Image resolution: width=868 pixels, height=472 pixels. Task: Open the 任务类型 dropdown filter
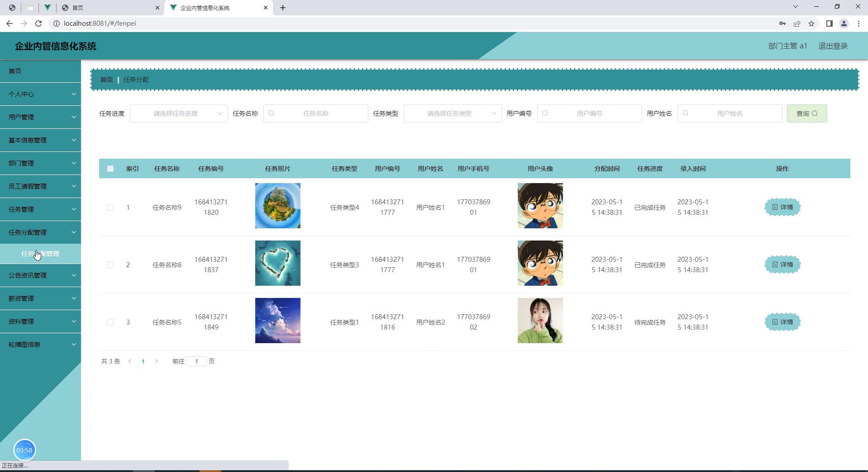[x=453, y=113]
